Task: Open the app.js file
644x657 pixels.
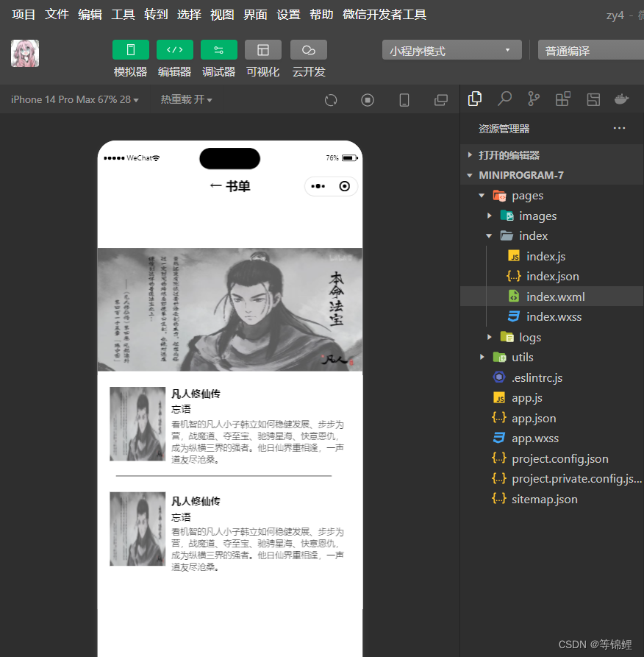Action: pos(552,398)
